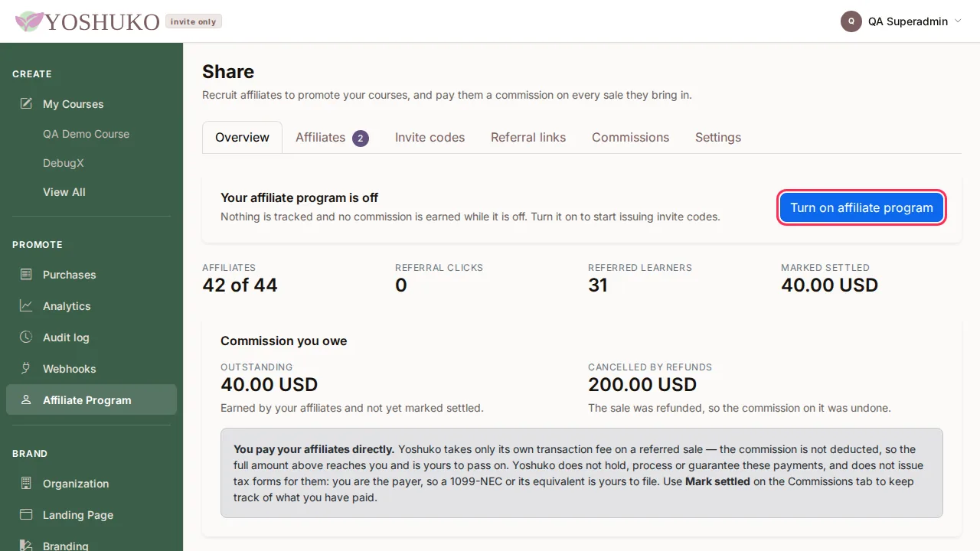980x551 pixels.
Task: Click the Yoshuko lotus logo icon
Action: [29, 21]
